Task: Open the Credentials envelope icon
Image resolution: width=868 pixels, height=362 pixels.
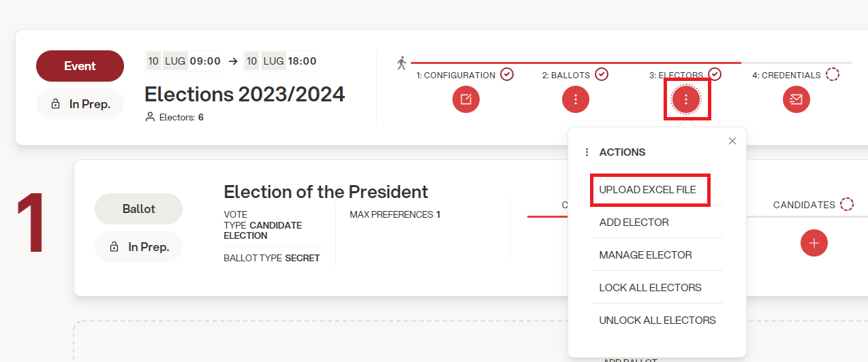Action: [796, 100]
